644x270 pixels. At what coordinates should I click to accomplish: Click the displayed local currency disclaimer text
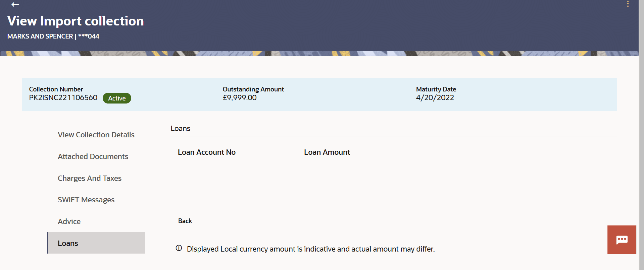point(311,249)
